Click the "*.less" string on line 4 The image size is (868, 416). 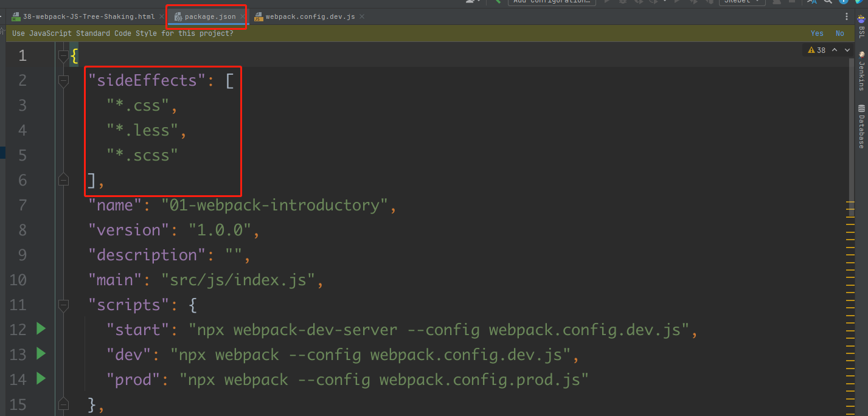142,130
